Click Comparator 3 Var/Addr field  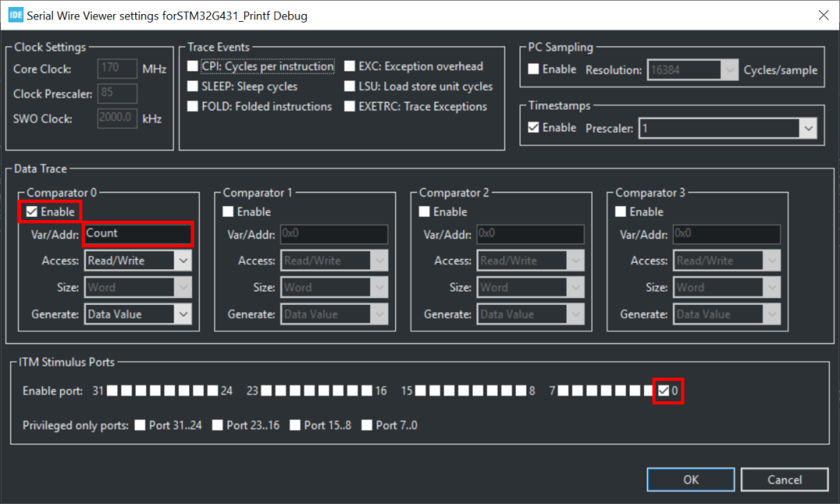click(x=726, y=234)
